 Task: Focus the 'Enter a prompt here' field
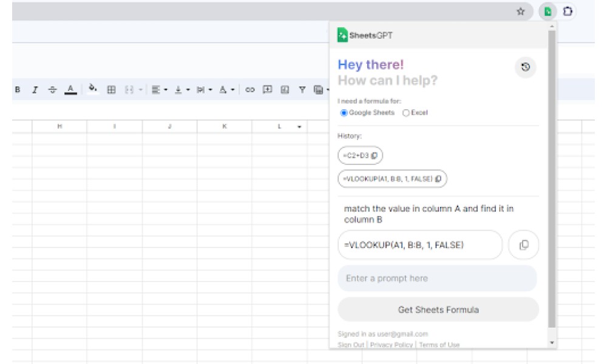click(x=438, y=278)
